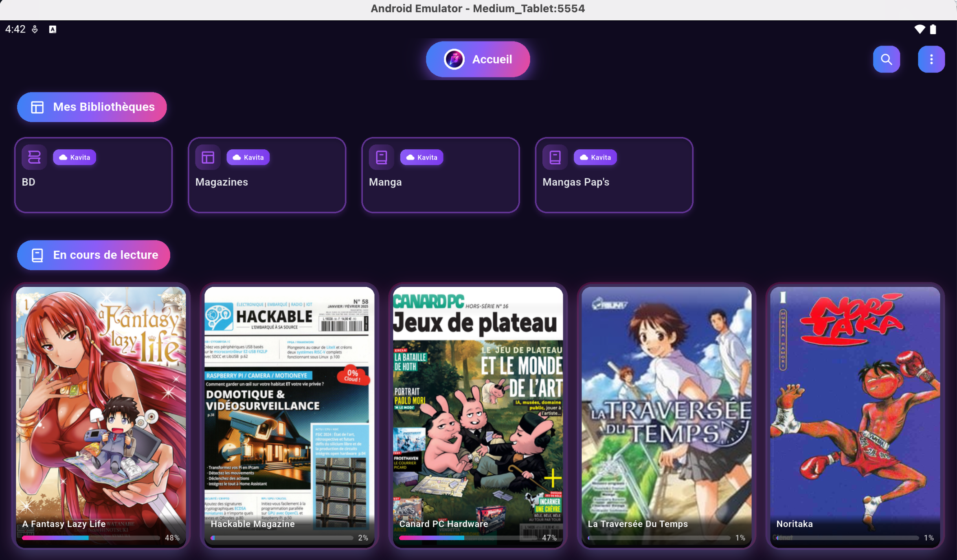Go to the Accueil home tab

[x=478, y=59]
